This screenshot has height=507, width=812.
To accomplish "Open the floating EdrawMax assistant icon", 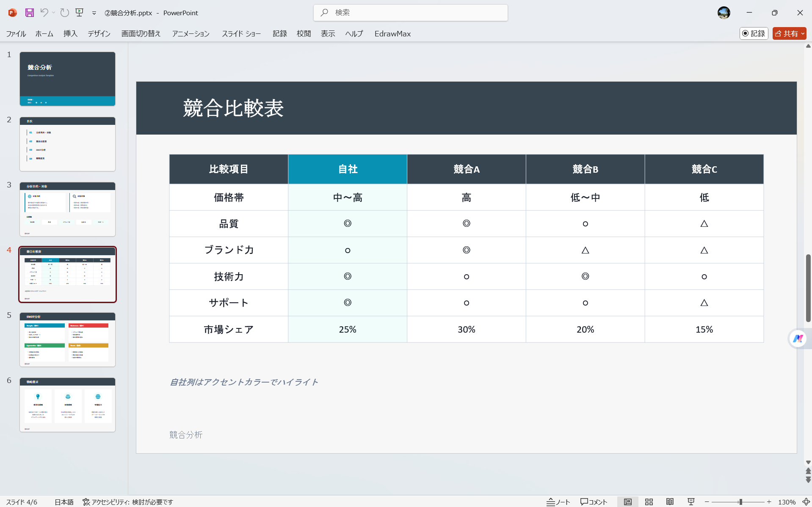I will (x=798, y=339).
